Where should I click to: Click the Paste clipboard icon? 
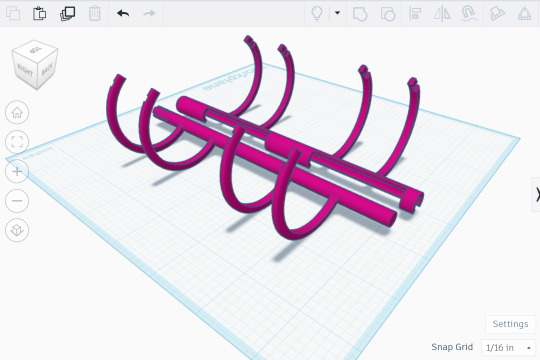[x=40, y=14]
